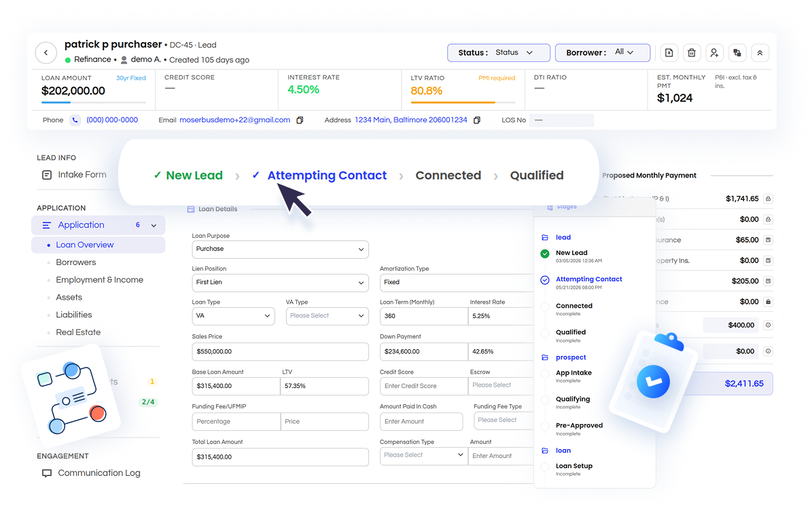812x511 pixels.
Task: Click lock icon beside $1,741.65
Action: click(768, 199)
